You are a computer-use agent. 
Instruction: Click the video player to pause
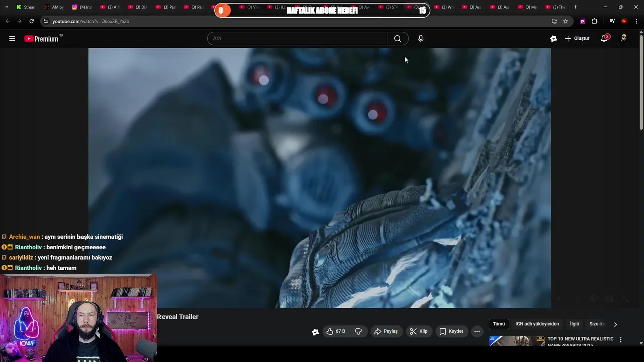(319, 177)
